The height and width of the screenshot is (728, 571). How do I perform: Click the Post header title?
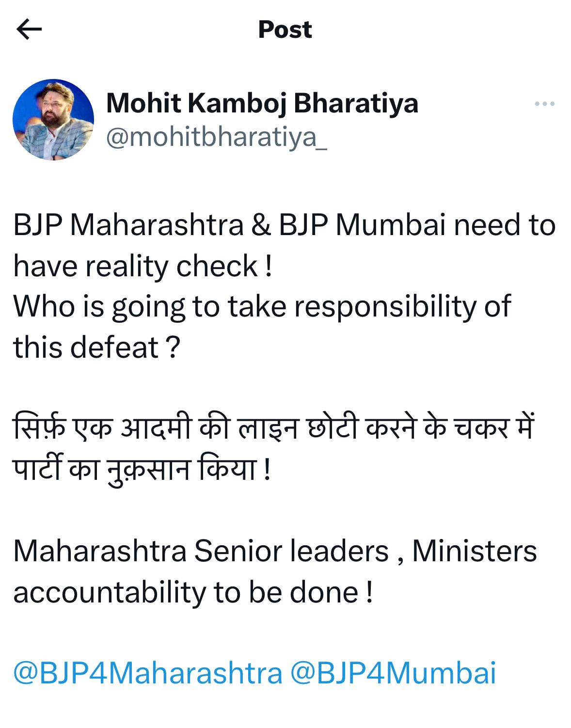click(x=285, y=30)
